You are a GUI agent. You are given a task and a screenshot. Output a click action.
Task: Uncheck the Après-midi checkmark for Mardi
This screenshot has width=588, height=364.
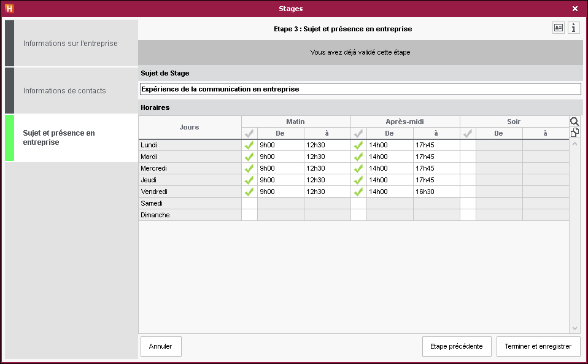pos(358,157)
